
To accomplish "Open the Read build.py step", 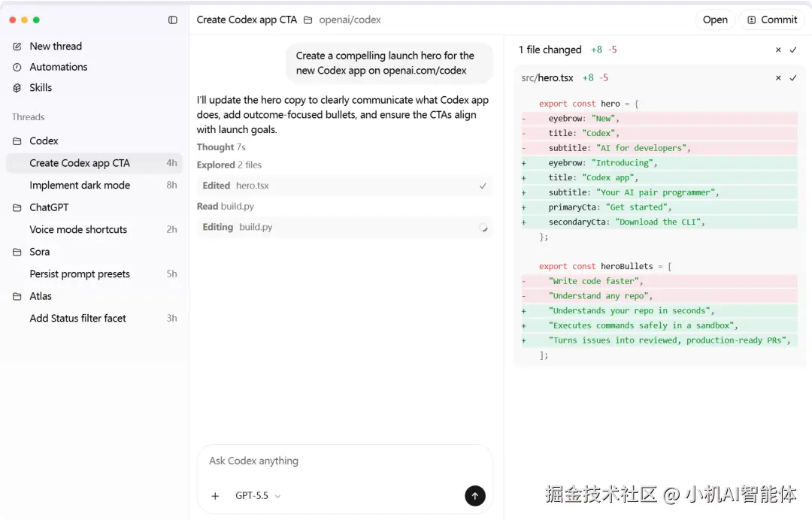I will [226, 206].
